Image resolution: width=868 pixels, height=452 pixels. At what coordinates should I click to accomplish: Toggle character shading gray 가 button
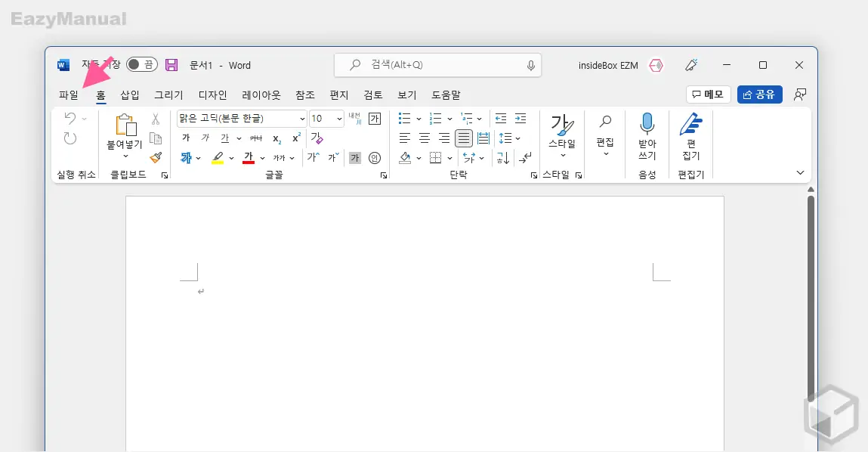click(x=355, y=158)
